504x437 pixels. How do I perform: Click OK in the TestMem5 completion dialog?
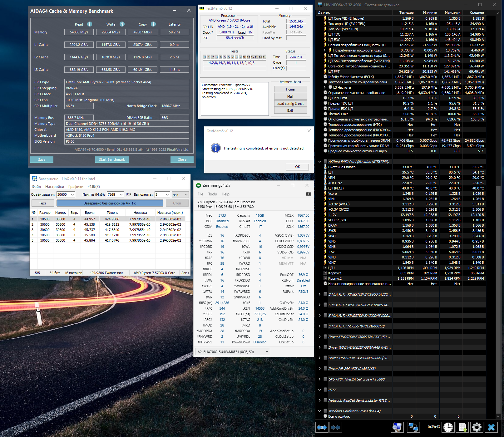tap(297, 167)
